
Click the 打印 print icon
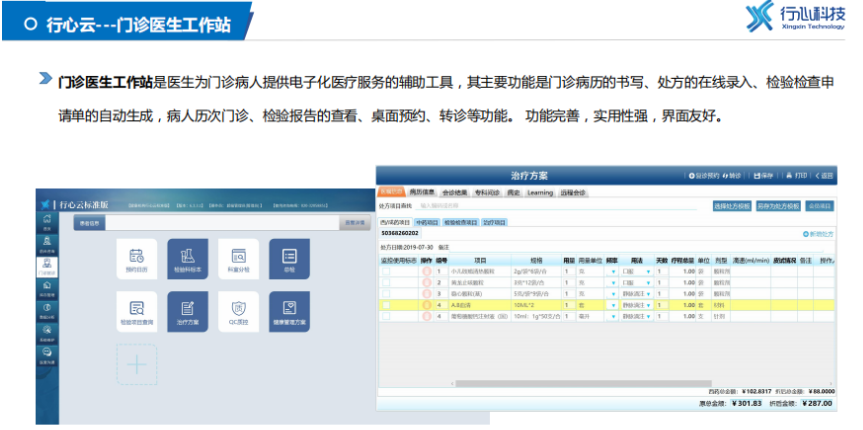tap(789, 176)
